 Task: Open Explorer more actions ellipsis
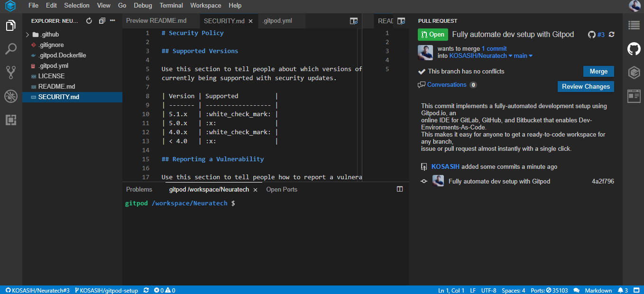coord(113,21)
